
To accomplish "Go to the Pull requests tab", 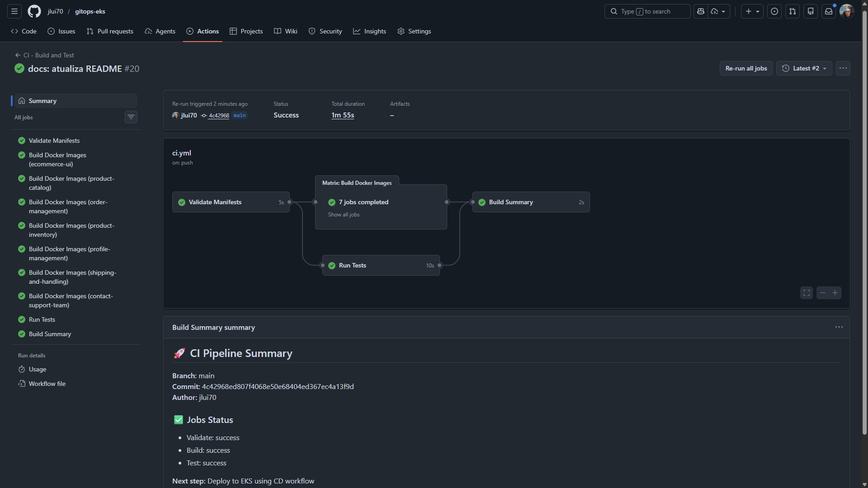I will [x=110, y=31].
